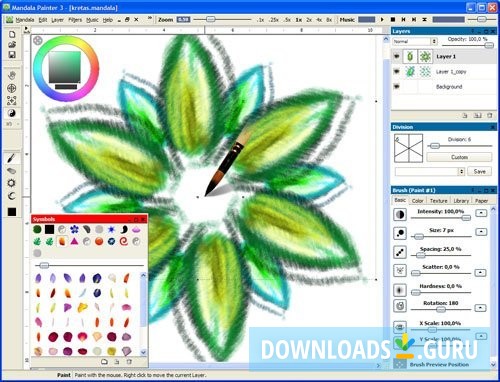
Task: Select the pink triangle symbol in the Symbols panel
Action: pos(74,241)
